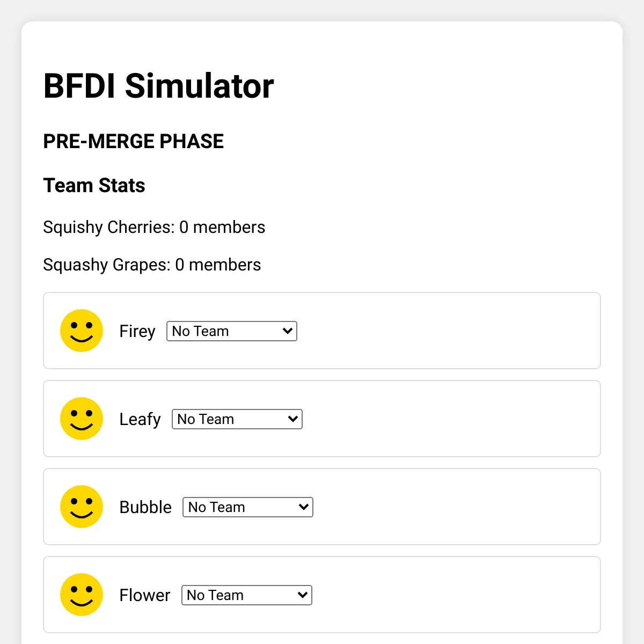Click the name Bubble
The width and height of the screenshot is (644, 644).
(145, 507)
